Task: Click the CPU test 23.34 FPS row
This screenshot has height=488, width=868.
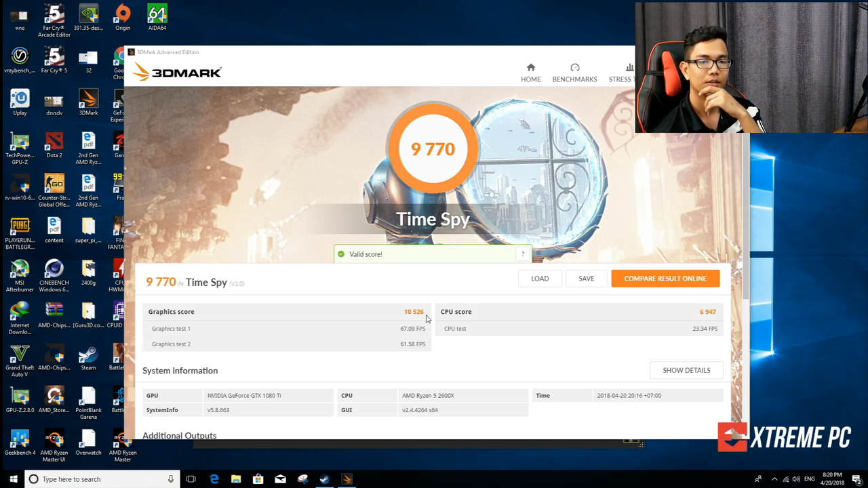Action: [x=580, y=329]
